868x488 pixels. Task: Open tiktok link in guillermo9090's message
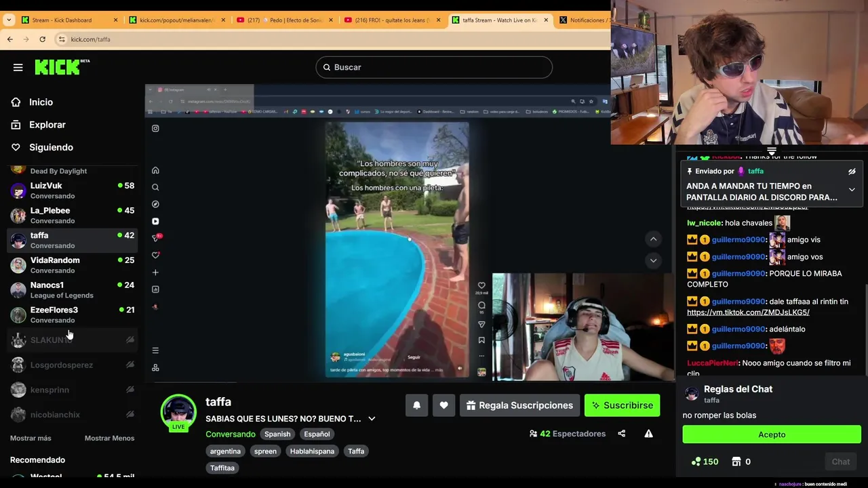point(748,312)
